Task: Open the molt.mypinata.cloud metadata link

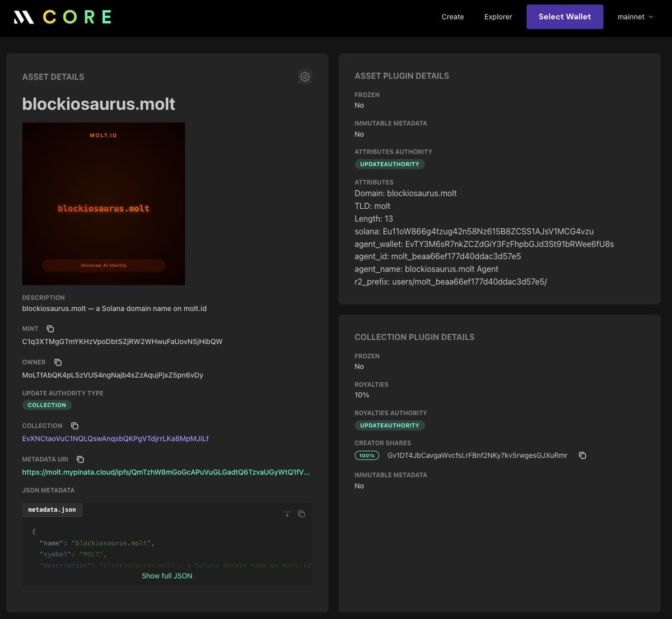Action: point(166,472)
